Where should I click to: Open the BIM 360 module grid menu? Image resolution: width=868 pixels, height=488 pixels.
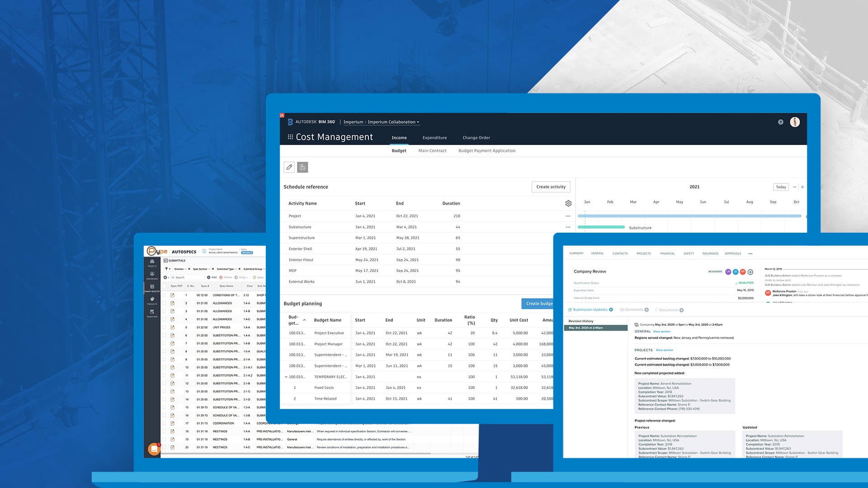coord(290,137)
